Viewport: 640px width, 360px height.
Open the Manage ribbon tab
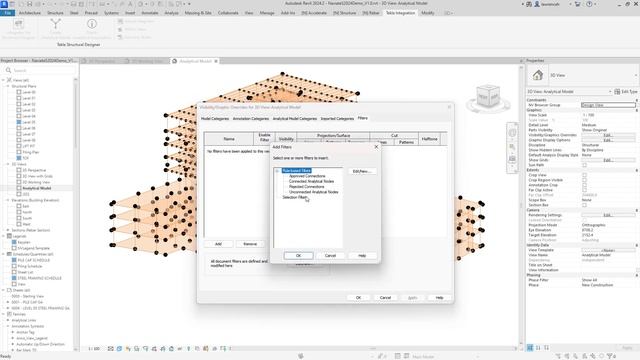tap(267, 13)
